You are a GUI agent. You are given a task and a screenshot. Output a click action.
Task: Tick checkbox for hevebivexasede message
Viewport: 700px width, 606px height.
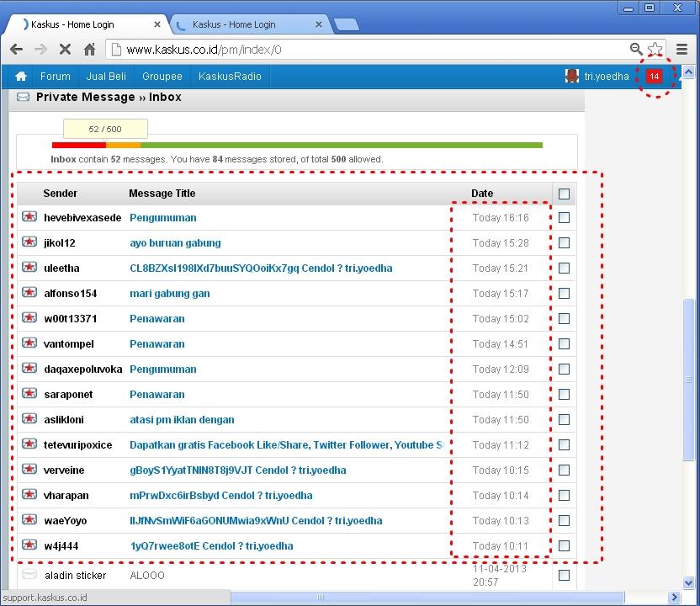(564, 217)
